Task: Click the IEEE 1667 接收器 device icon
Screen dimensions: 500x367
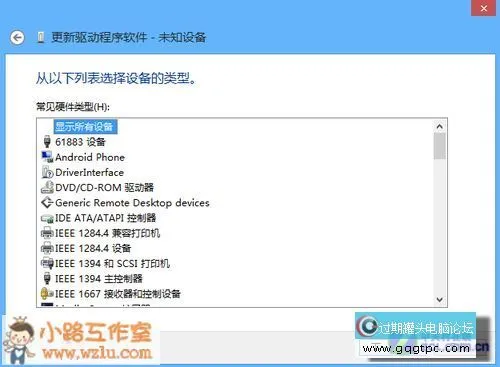Action: click(x=47, y=294)
